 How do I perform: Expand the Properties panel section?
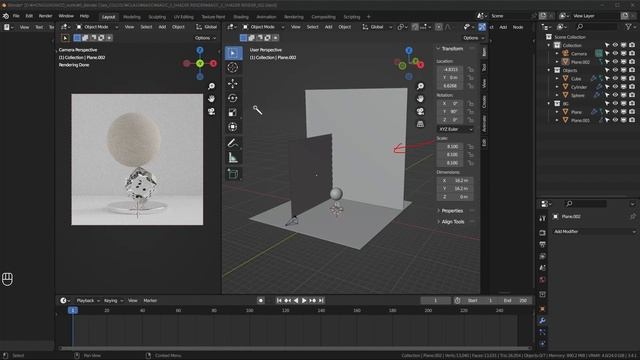pyautogui.click(x=452, y=211)
